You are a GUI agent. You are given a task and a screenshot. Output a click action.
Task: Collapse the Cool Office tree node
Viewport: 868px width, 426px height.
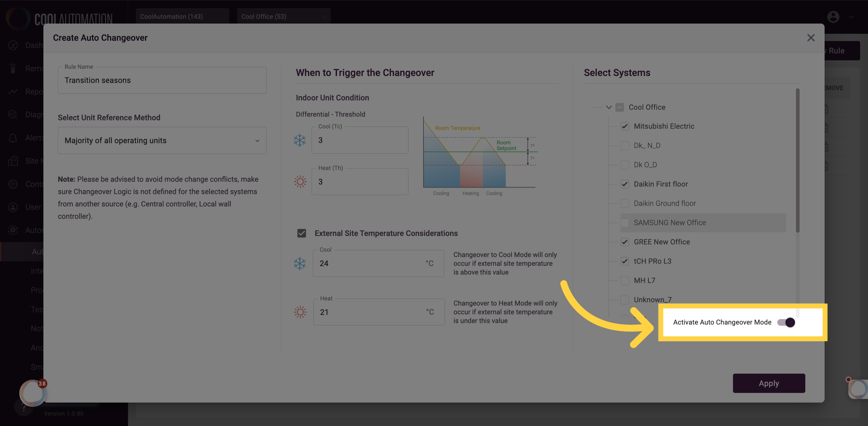point(609,107)
